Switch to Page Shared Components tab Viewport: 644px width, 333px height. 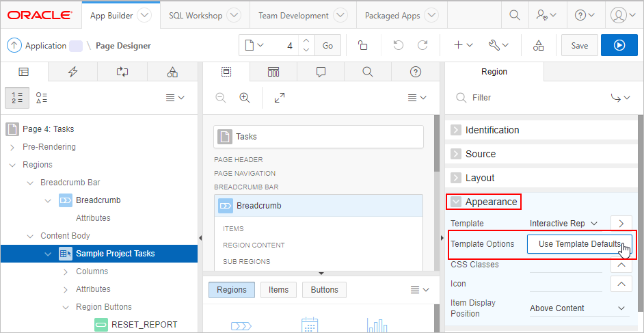[172, 72]
